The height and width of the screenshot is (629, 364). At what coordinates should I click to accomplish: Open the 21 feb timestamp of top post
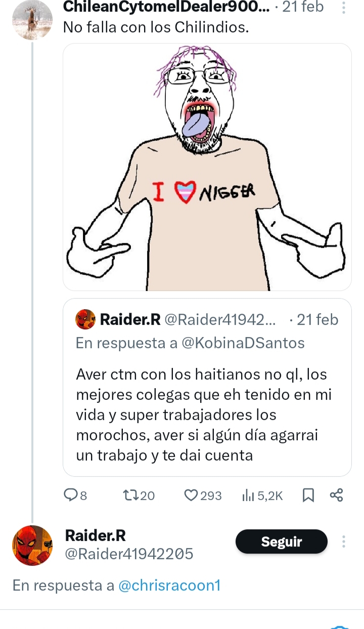coord(303,7)
